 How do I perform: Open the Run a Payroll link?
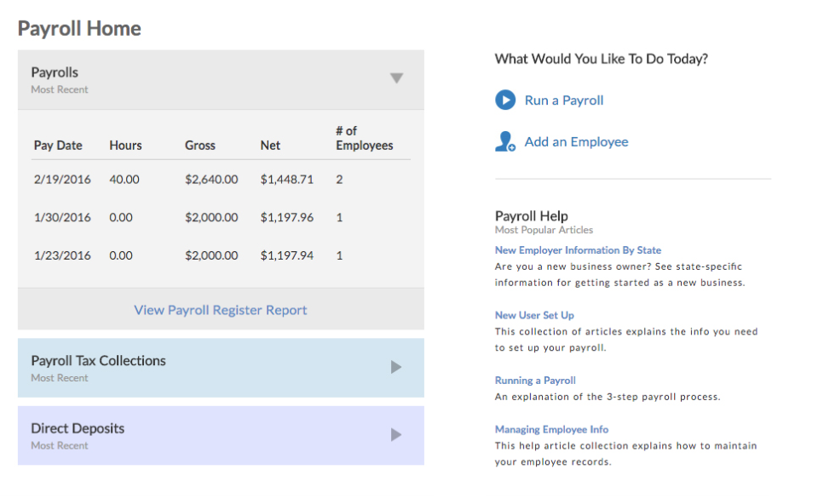coord(564,100)
